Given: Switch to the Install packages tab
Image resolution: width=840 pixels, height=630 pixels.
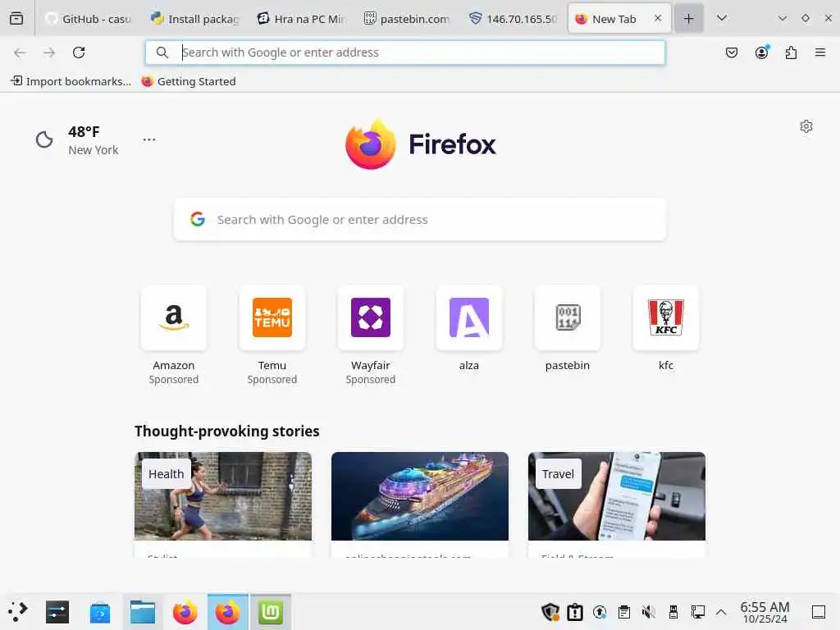Looking at the screenshot, I should [x=195, y=19].
